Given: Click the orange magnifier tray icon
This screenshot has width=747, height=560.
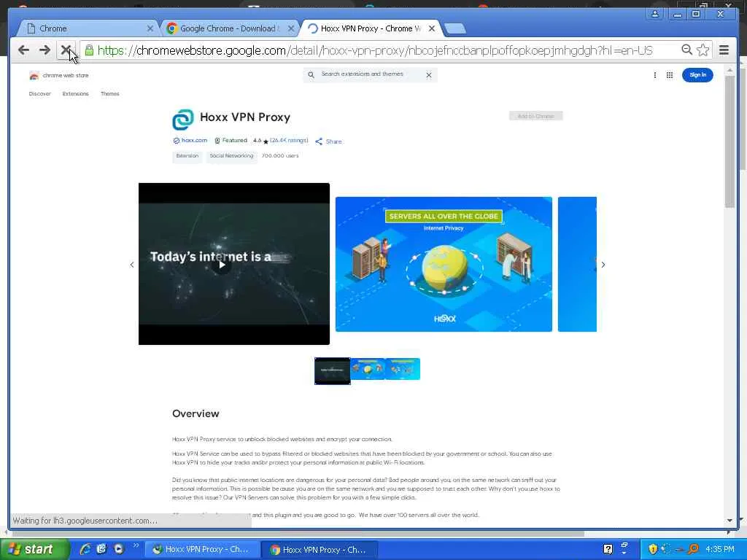Looking at the screenshot, I should tap(693, 549).
